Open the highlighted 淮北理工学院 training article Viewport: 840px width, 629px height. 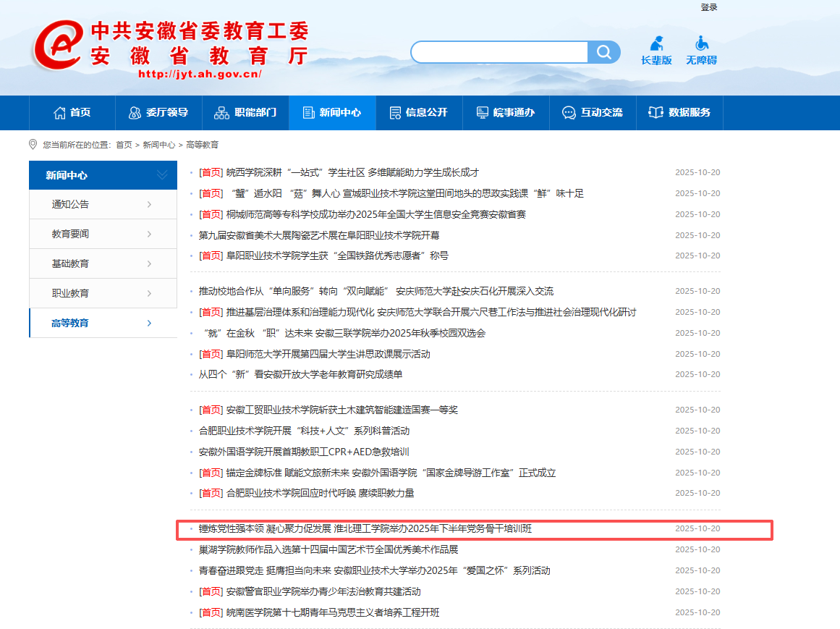point(365,529)
